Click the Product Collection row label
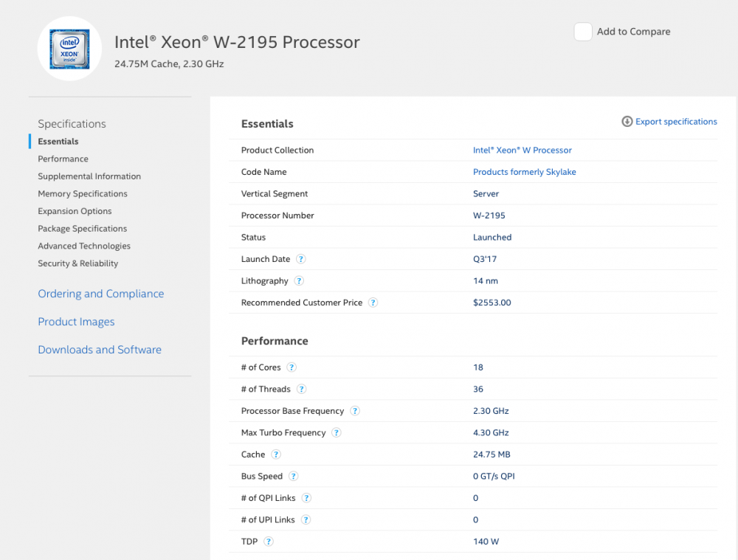Screen dimensions: 738x560 coord(277,150)
